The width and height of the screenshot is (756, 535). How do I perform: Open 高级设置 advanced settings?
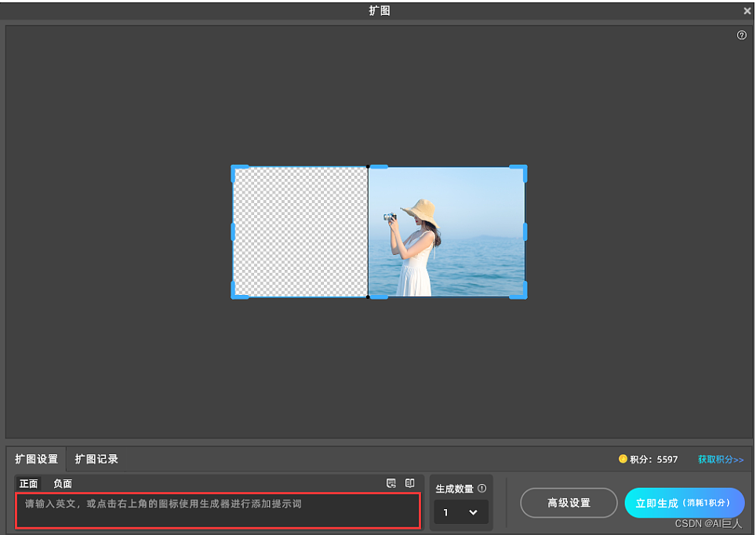(569, 503)
